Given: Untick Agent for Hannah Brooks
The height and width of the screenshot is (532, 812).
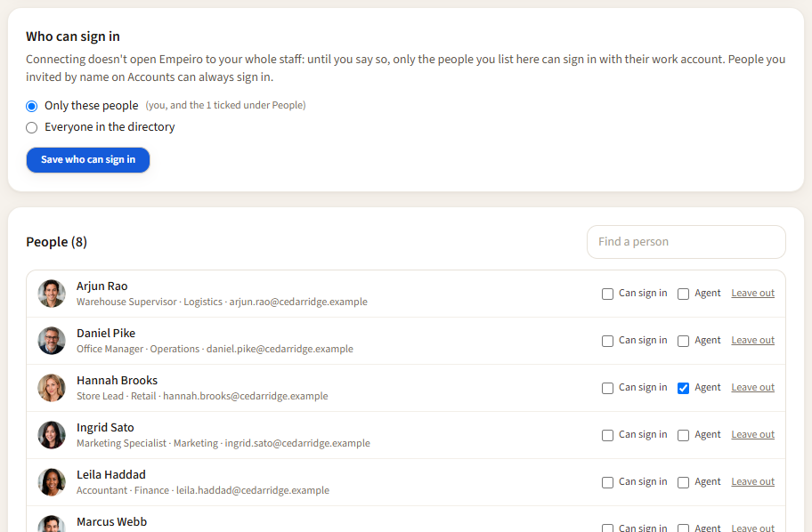Looking at the screenshot, I should pos(684,388).
